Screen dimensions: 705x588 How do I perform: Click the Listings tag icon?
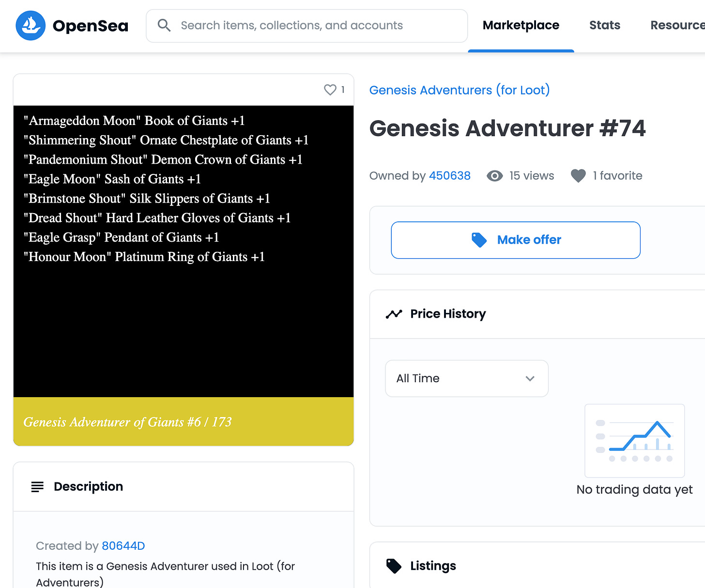394,566
